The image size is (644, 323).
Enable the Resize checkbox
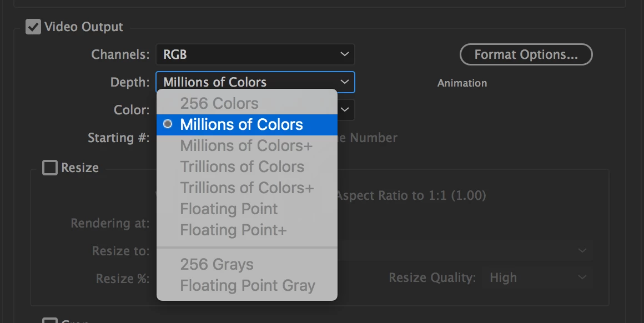pos(50,168)
